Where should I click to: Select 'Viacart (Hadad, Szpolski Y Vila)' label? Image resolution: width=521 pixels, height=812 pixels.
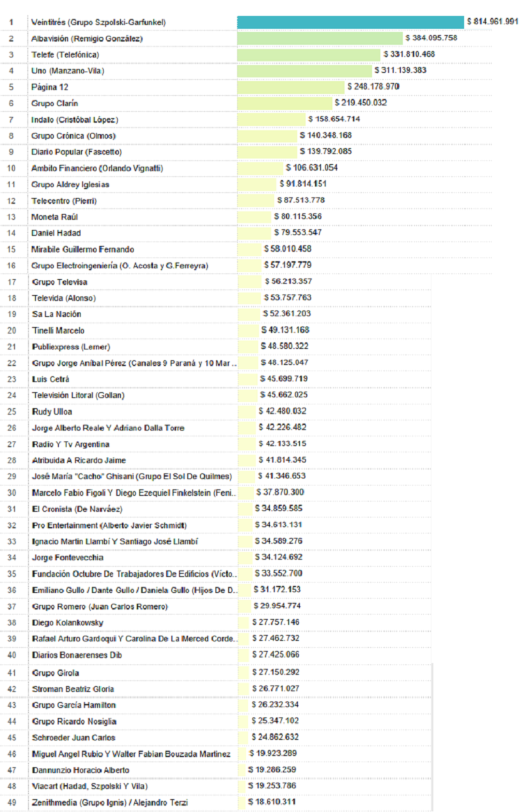89,786
